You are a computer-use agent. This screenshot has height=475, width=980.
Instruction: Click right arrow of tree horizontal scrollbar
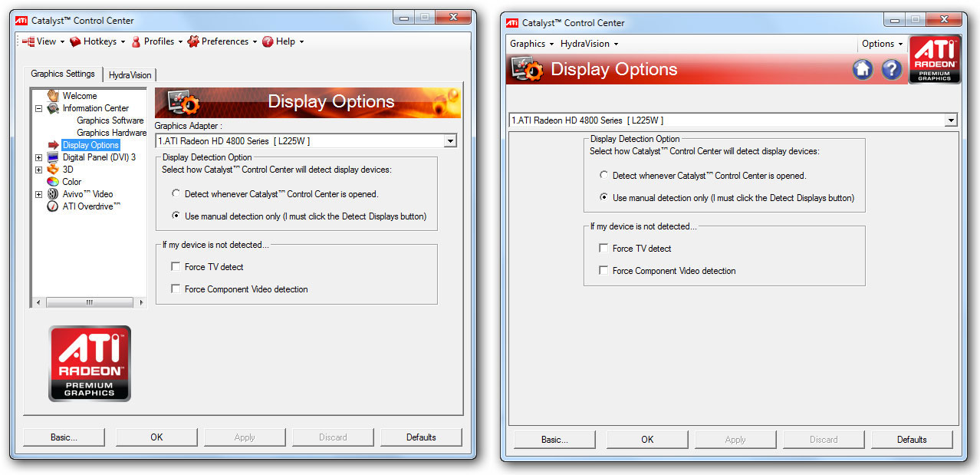point(141,303)
